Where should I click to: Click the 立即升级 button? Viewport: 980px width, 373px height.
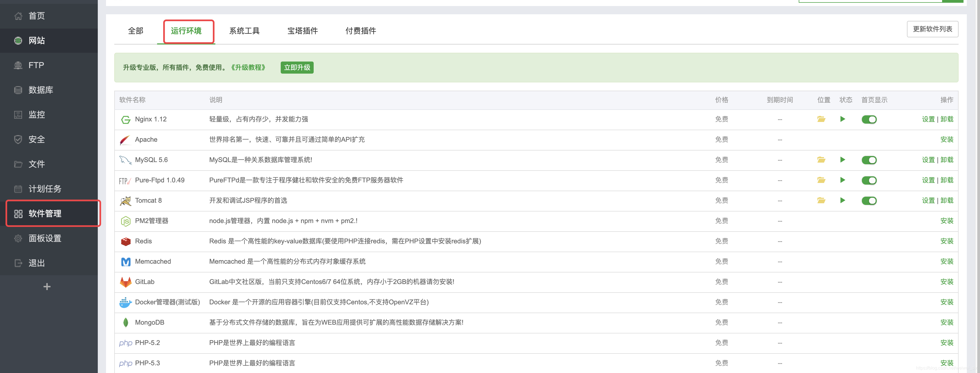[x=297, y=67]
